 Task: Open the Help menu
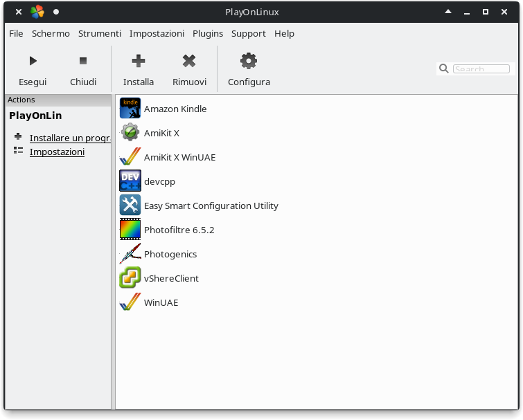[284, 34]
